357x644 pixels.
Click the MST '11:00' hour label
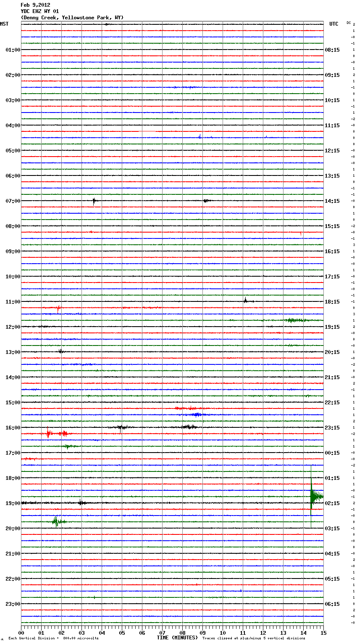point(13,302)
